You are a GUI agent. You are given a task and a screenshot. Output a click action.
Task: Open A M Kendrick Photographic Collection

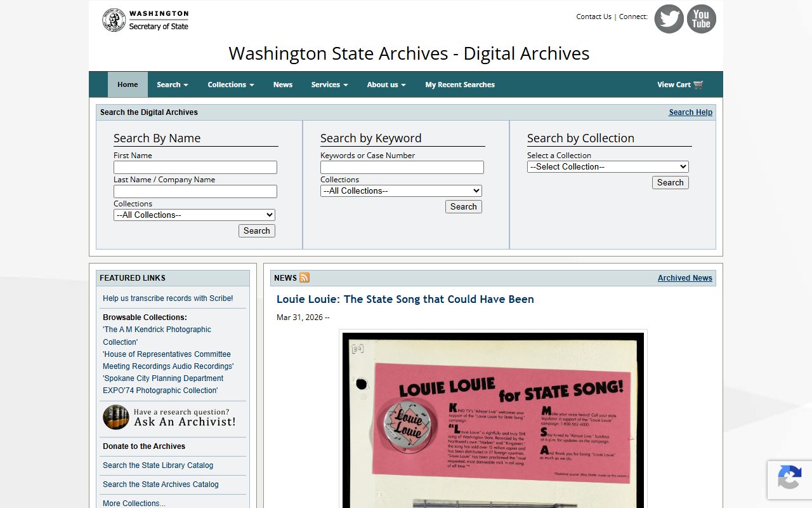[x=157, y=335]
